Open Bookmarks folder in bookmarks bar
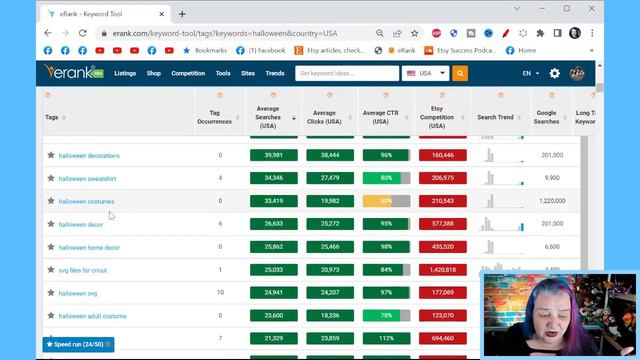640x360 pixels. tap(205, 51)
